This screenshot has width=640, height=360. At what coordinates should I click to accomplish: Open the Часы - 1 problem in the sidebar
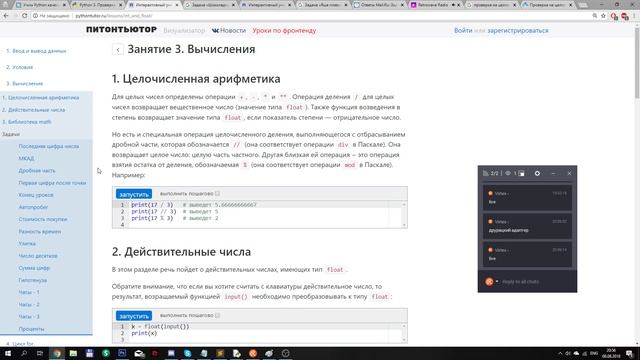click(x=29, y=293)
